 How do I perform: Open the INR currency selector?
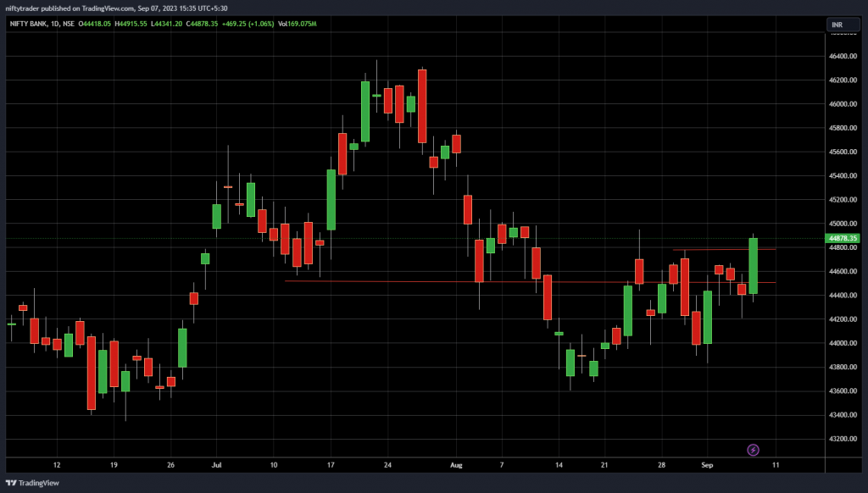pos(843,25)
